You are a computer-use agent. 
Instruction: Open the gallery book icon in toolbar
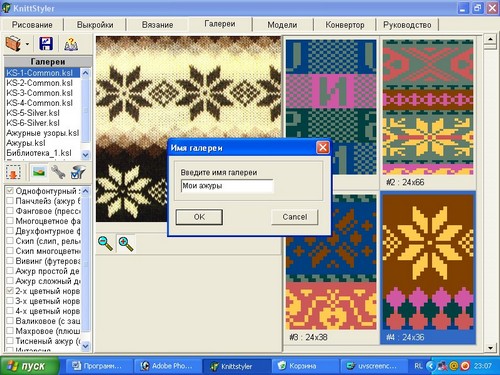(x=13, y=44)
